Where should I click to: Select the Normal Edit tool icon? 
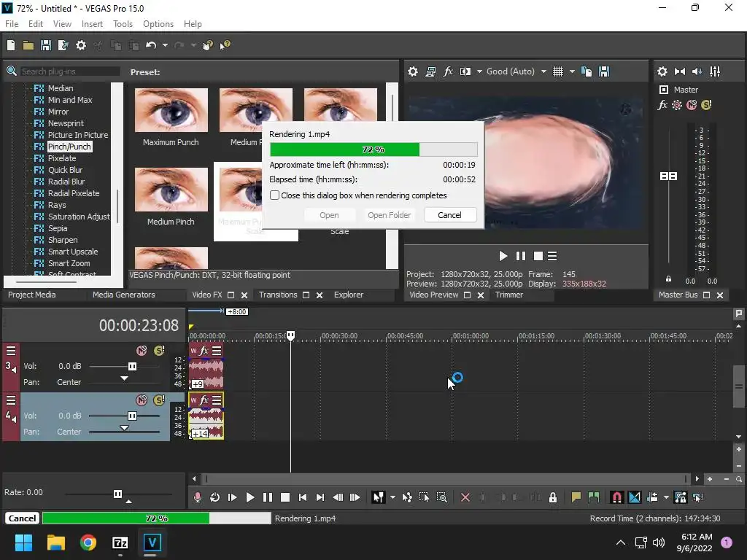tap(379, 497)
